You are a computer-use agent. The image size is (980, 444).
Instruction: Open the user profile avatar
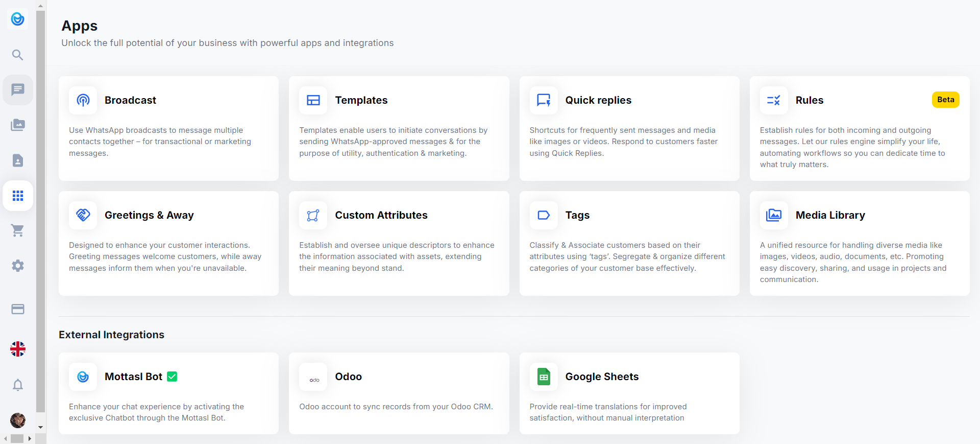pyautogui.click(x=18, y=420)
